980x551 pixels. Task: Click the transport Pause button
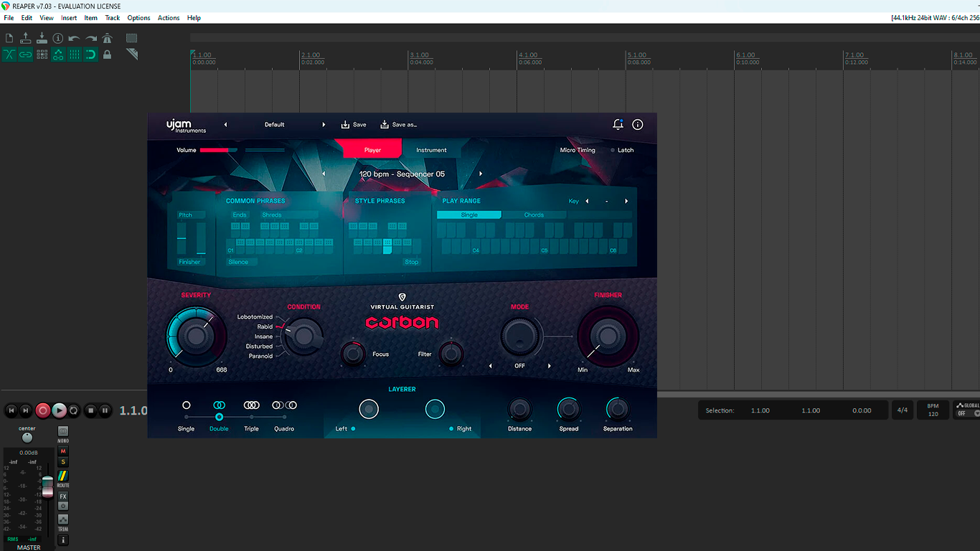105,410
